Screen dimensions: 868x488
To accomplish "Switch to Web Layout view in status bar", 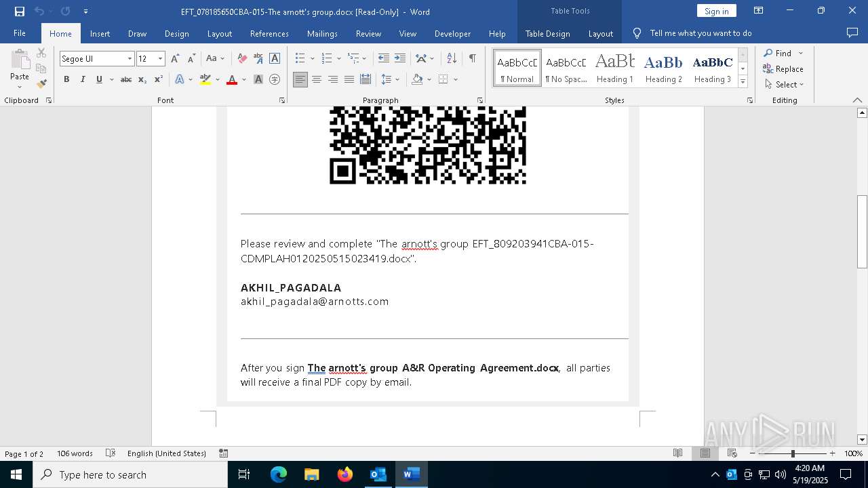I will pos(732,453).
